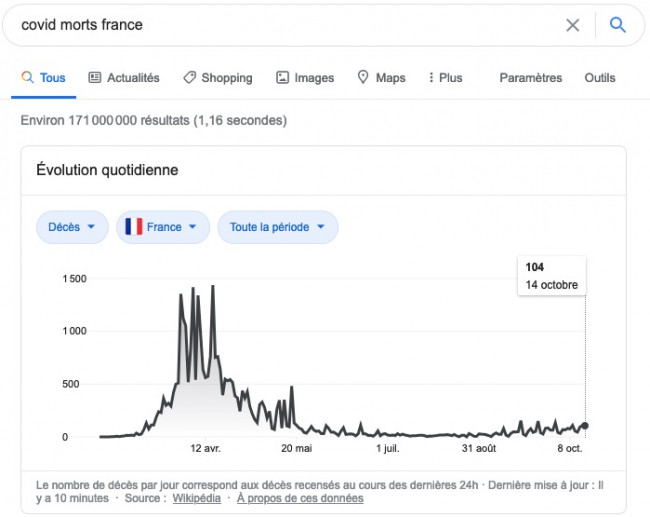Screen dimensions: 650x517
Task: Click the chart peak near 12 avr.
Action: [x=212, y=288]
